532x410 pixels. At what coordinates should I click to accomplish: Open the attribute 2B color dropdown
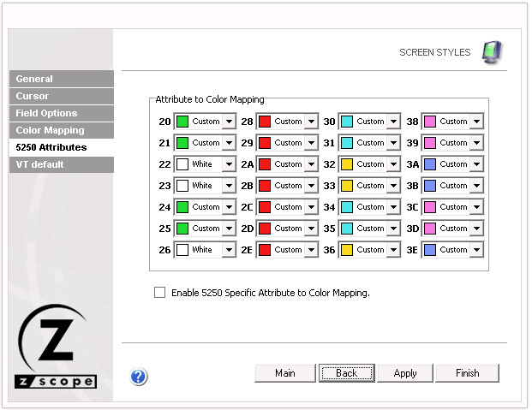point(311,186)
